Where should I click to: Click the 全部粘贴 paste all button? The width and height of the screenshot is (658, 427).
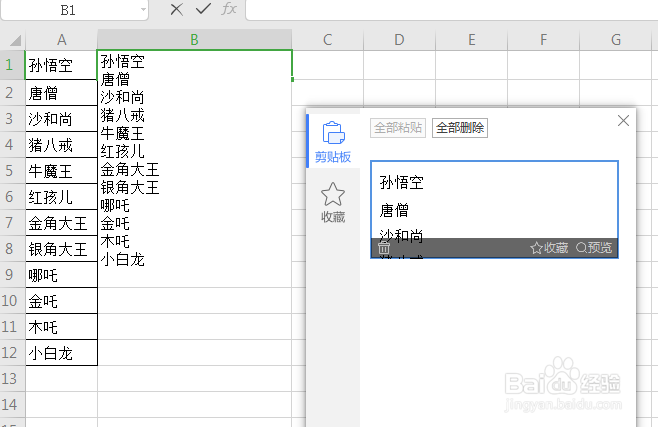click(x=398, y=128)
